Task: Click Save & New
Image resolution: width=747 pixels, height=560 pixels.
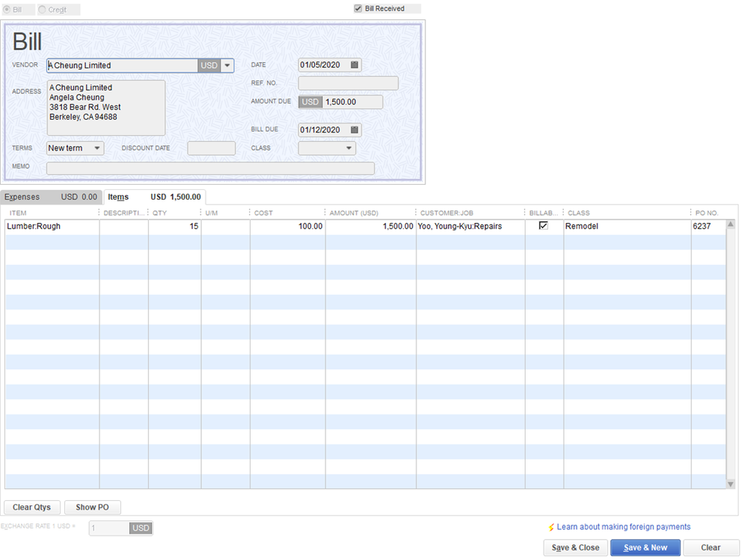Action: pos(645,547)
